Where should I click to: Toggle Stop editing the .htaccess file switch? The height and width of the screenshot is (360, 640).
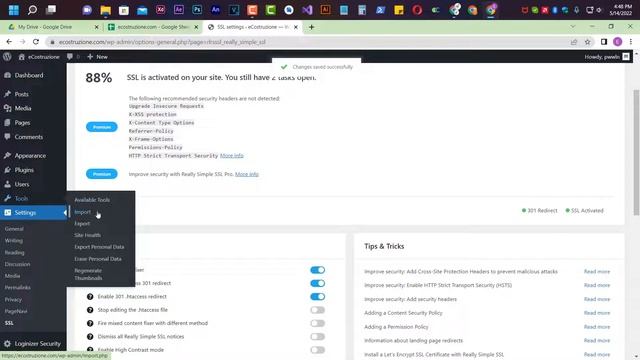pyautogui.click(x=318, y=310)
